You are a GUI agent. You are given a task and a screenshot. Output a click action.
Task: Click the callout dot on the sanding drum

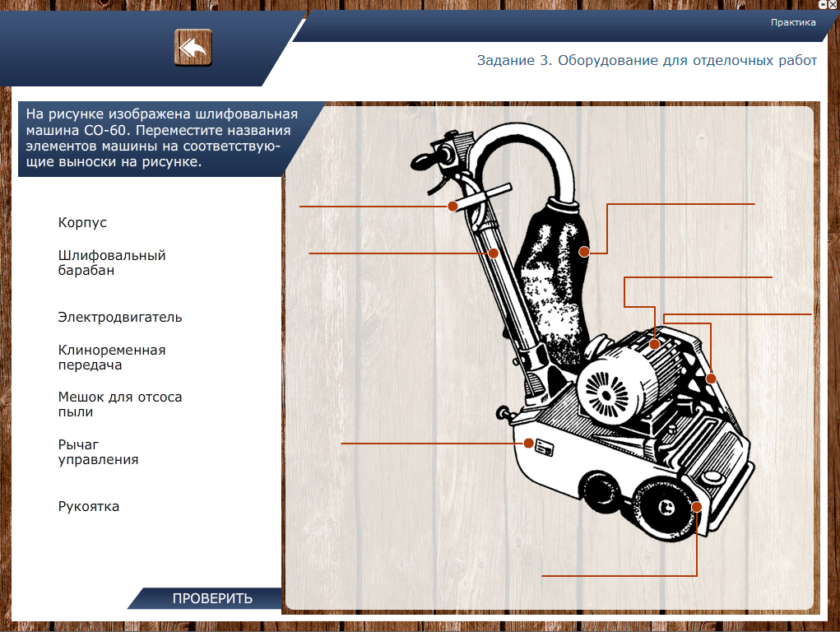click(697, 506)
